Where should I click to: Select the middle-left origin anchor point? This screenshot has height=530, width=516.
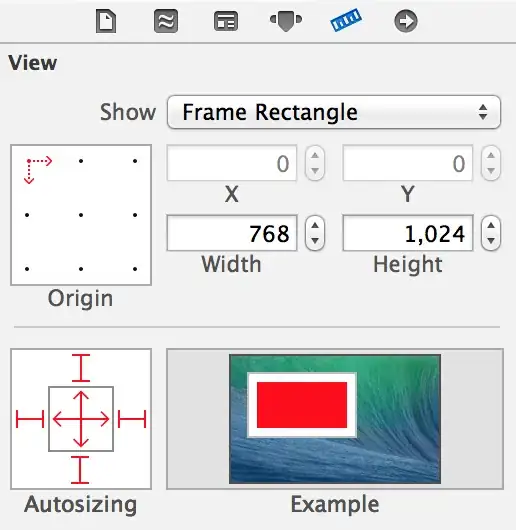click(x=27, y=215)
